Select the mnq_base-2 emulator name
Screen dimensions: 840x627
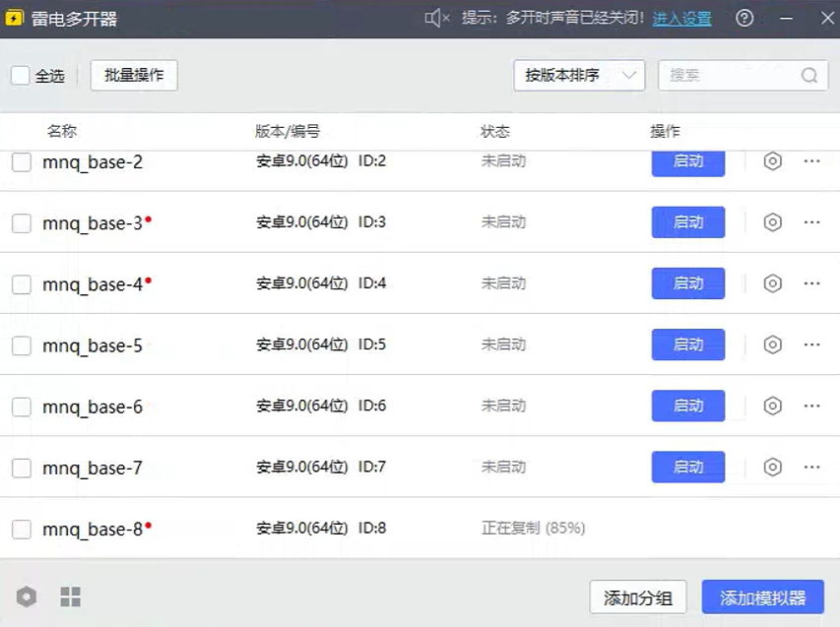click(x=93, y=162)
